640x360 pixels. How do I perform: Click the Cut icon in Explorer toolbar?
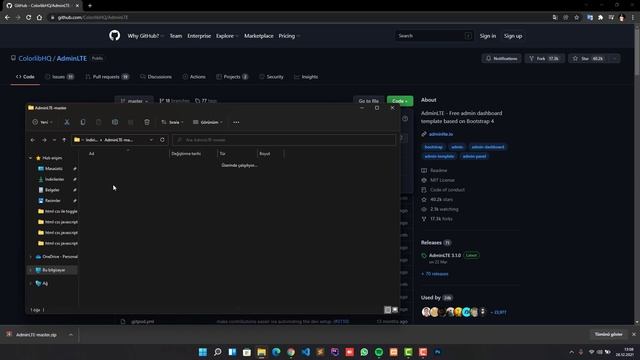click(67, 122)
